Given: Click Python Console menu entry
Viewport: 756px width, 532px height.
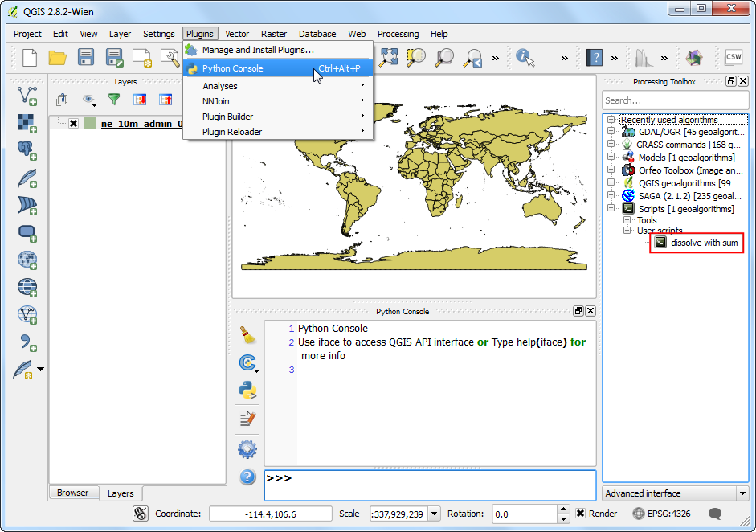Looking at the screenshot, I should [278, 68].
